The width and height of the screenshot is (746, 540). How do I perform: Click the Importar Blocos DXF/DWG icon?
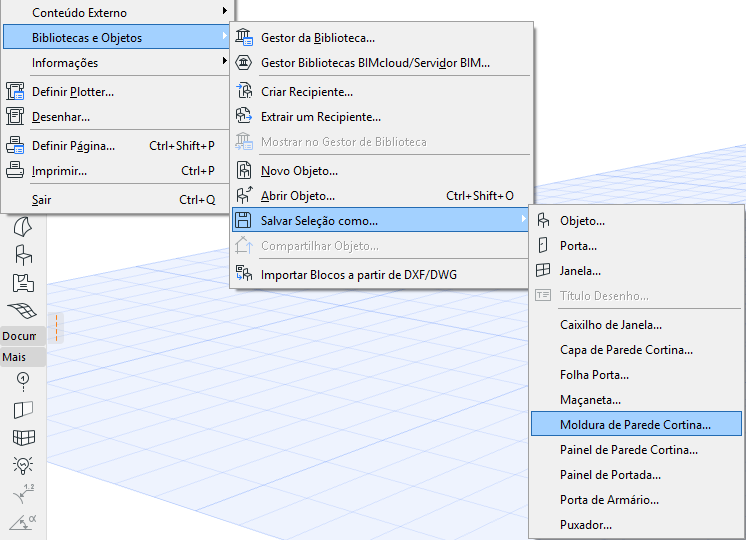point(244,274)
